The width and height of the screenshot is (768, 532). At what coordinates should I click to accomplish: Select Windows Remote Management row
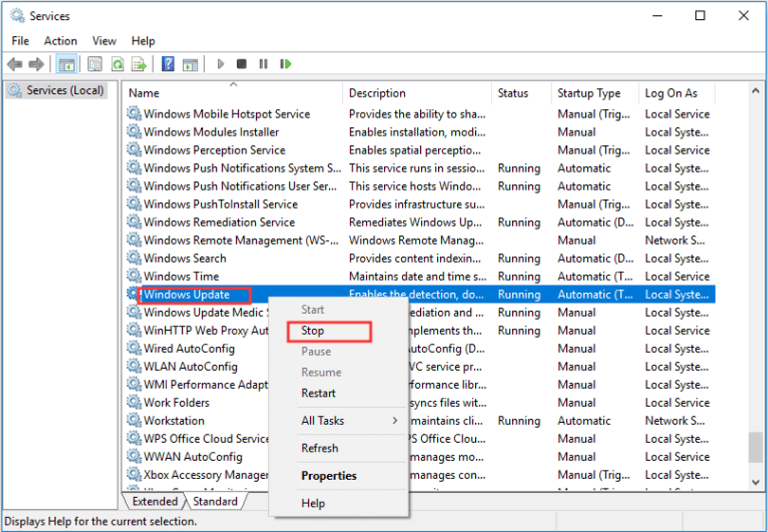[420, 241]
